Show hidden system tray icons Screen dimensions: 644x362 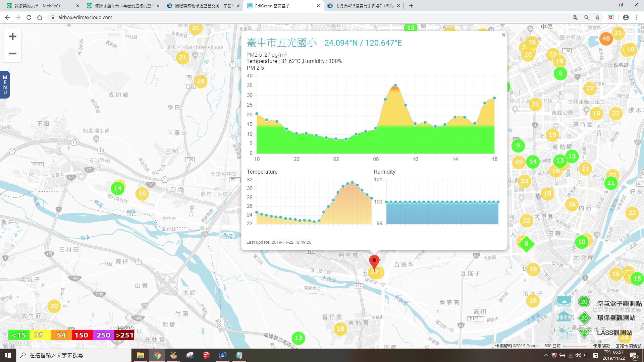546,355
